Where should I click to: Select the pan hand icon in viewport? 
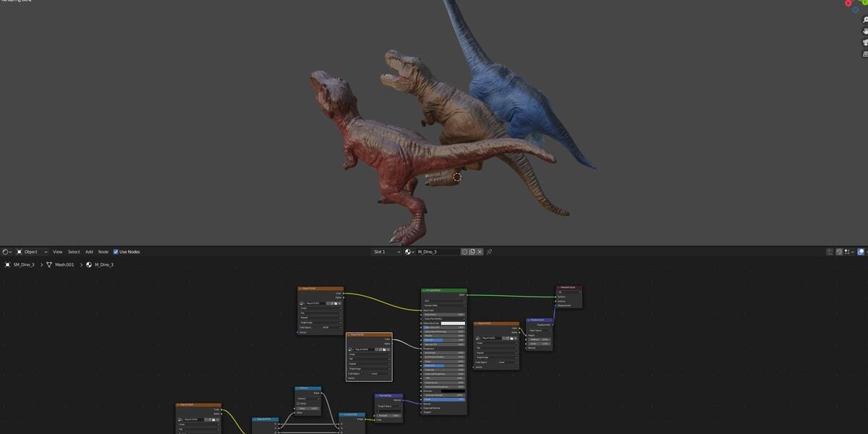pyautogui.click(x=865, y=31)
